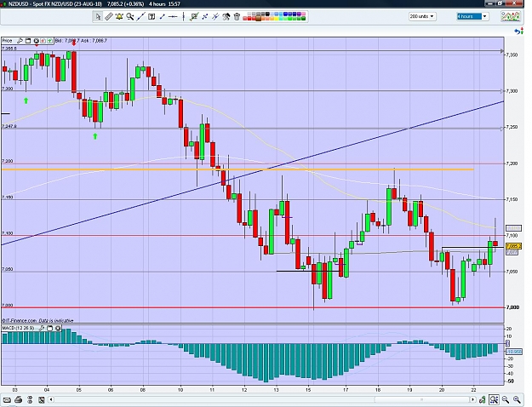Open the chart style icon at top right
Image resolution: width=532 pixels, height=407 pixels.
(x=511, y=16)
